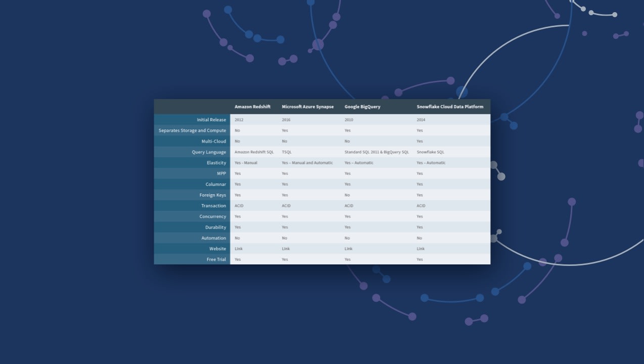
Task: Open the Snowflake Cloud Data Platform Link
Action: (421, 249)
